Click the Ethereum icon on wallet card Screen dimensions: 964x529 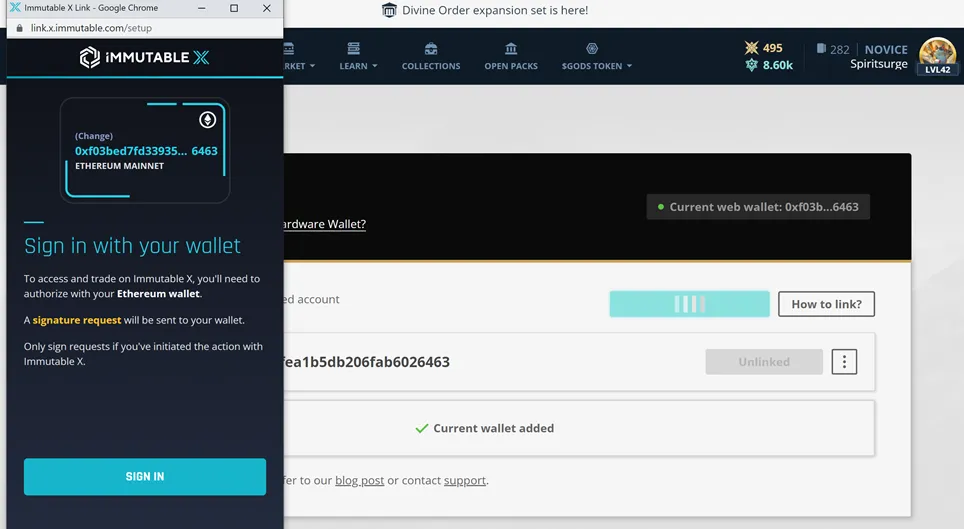click(x=208, y=119)
